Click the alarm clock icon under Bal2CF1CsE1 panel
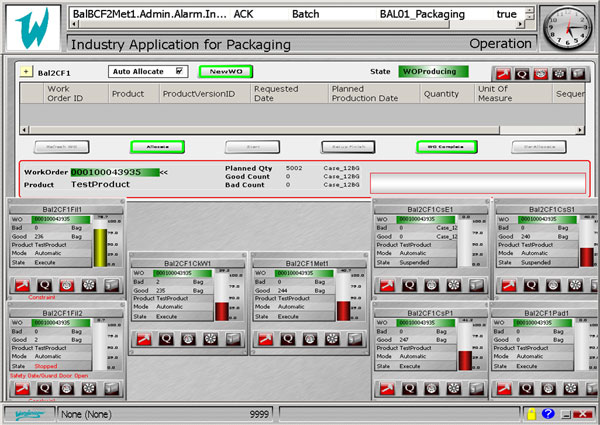Viewport: 600px width, 425px height. 429,286
